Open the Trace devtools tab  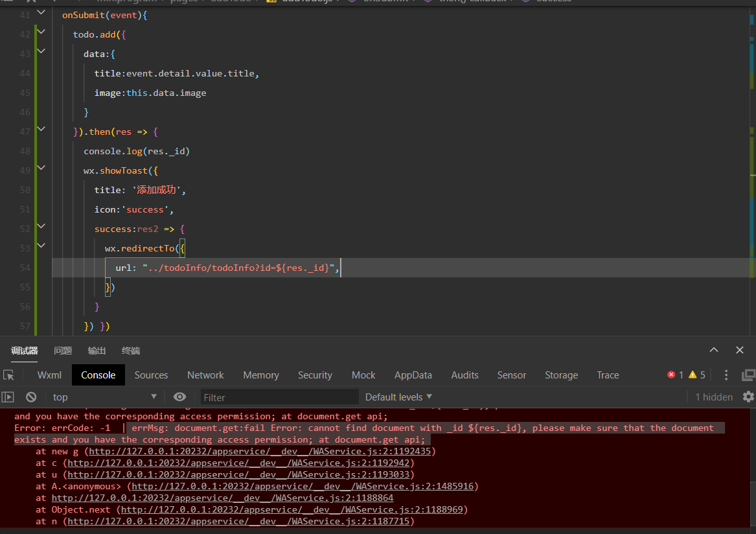click(608, 375)
